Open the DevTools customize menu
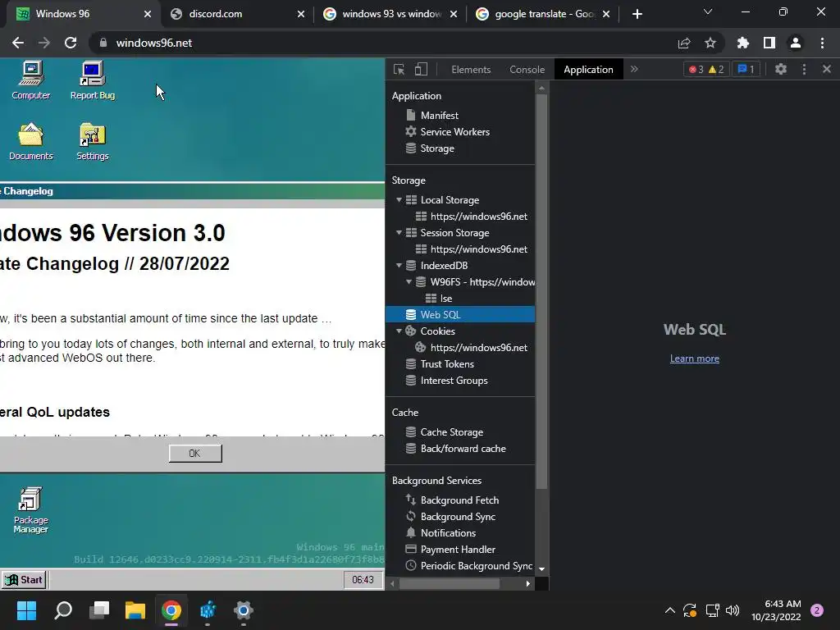Image resolution: width=840 pixels, height=630 pixels. (804, 69)
